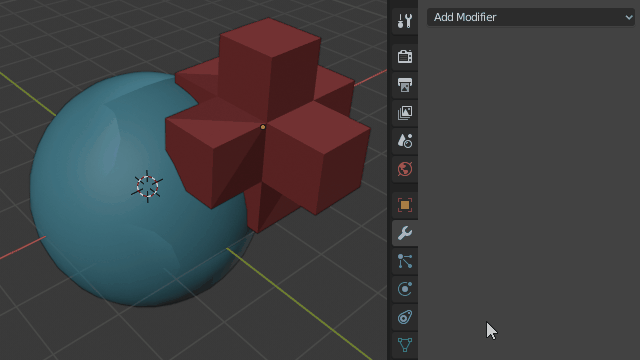Open the View Layer properties tab
The width and height of the screenshot is (640, 360).
pyautogui.click(x=404, y=113)
